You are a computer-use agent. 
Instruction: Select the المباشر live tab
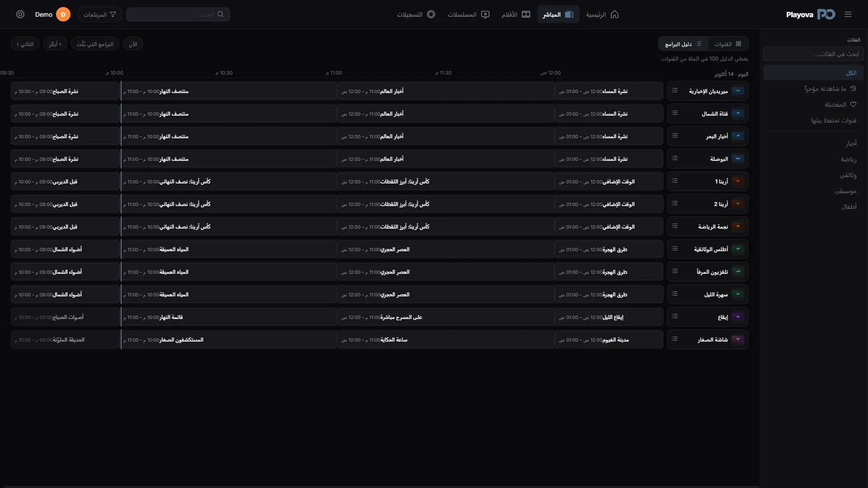(558, 14)
